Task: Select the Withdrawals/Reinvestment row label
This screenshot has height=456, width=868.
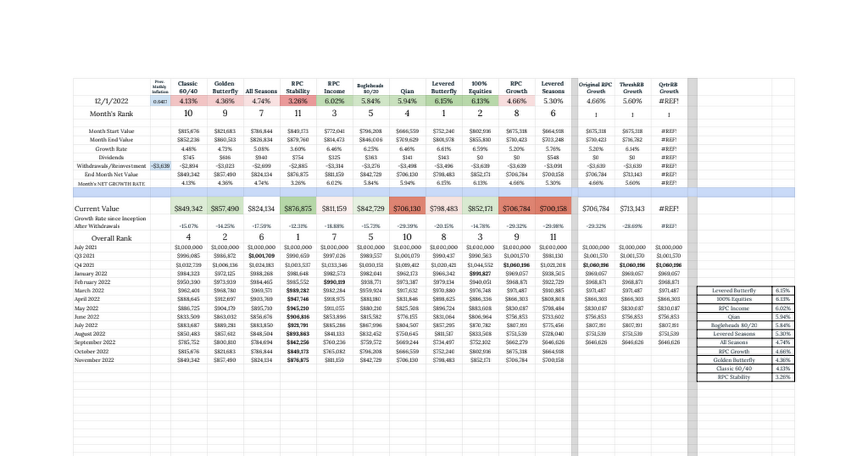Action: point(110,166)
